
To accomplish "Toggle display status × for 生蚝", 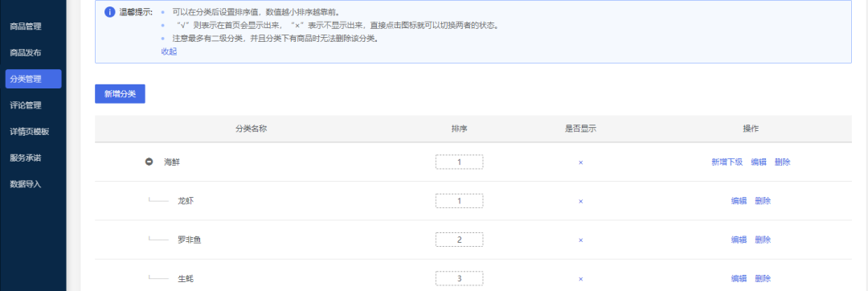I will click(x=581, y=279).
